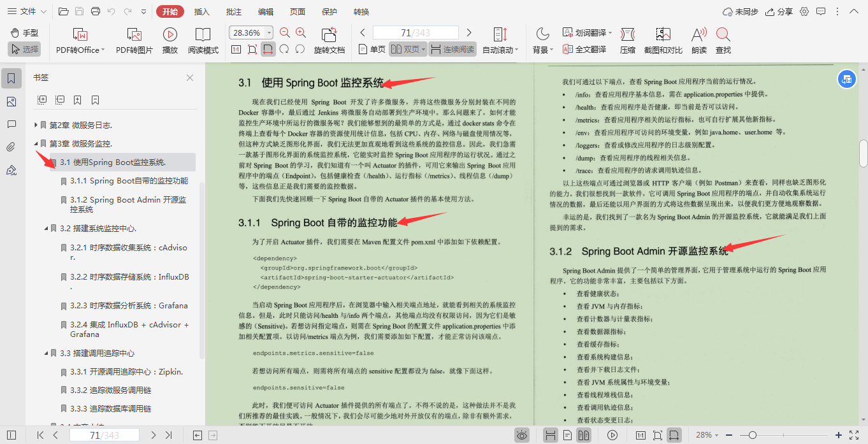868x444 pixels.
Task: Open 查找 search tool
Action: (723, 41)
